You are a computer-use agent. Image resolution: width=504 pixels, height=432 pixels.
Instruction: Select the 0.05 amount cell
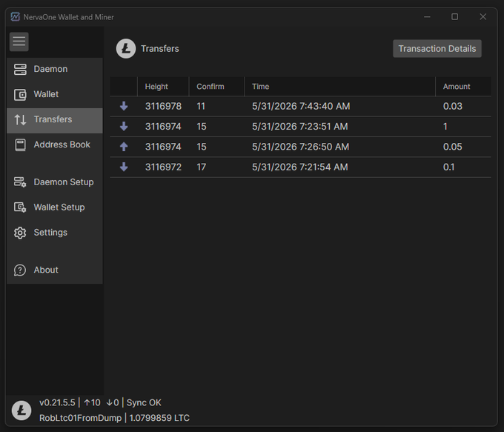click(453, 147)
